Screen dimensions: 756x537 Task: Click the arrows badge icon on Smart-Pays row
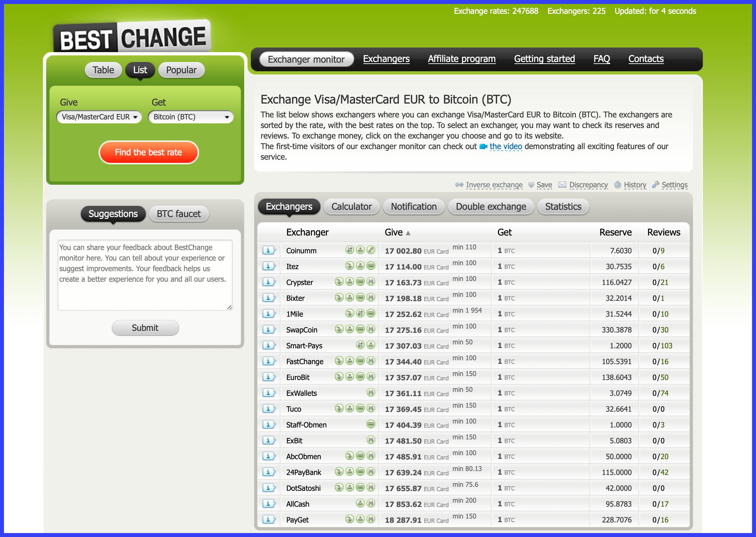(360, 345)
